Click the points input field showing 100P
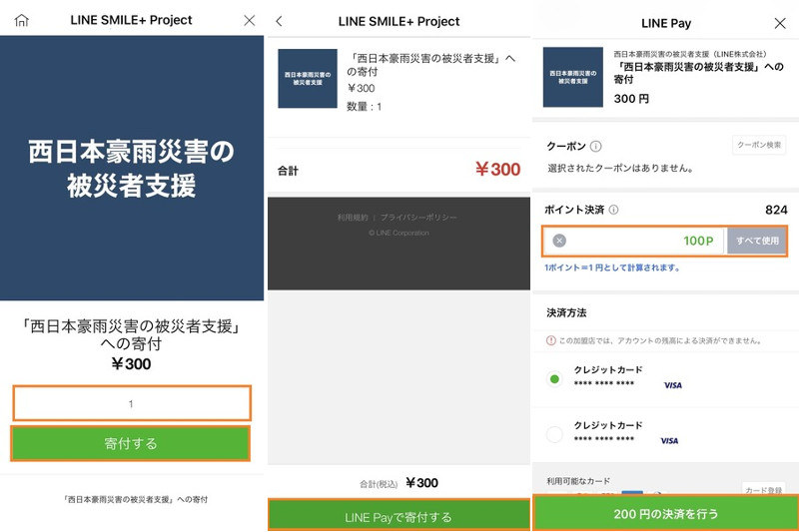799x532 pixels. [634, 241]
